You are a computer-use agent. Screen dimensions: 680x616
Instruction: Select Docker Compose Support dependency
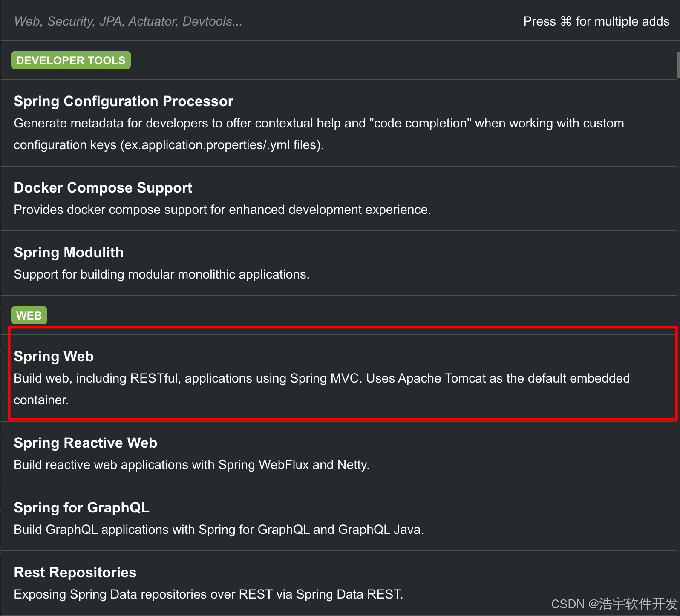339,199
